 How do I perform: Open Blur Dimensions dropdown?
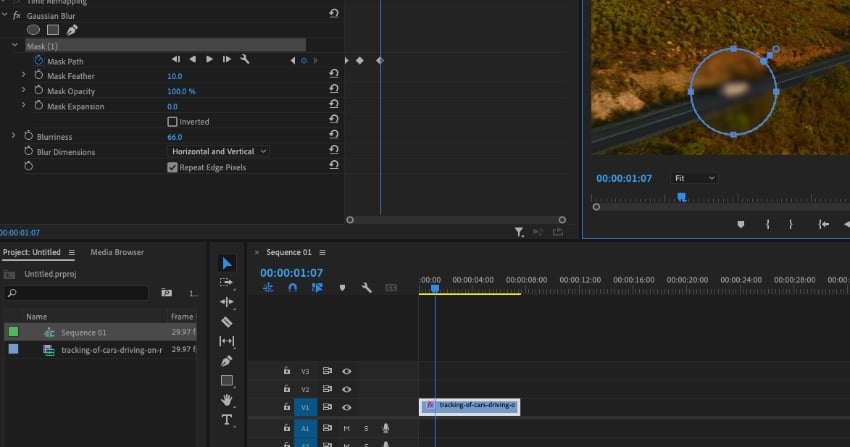pos(219,152)
